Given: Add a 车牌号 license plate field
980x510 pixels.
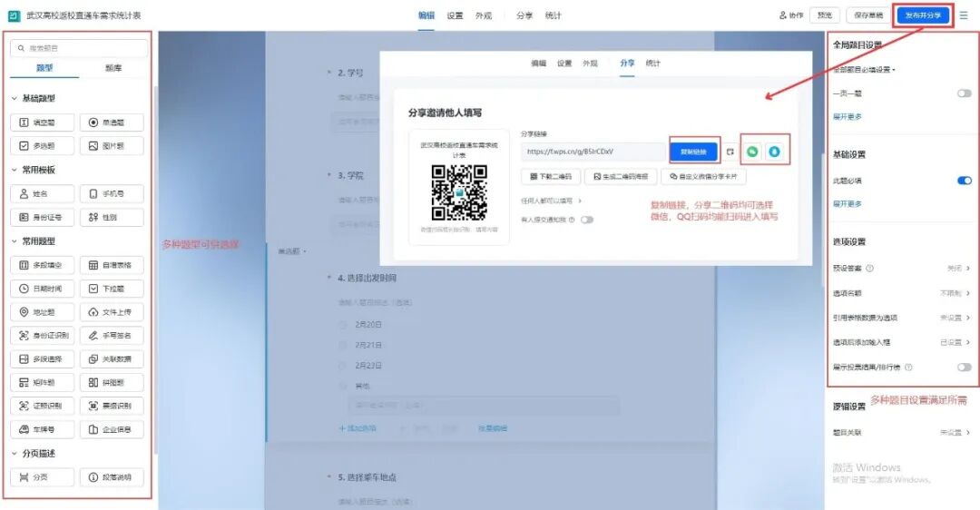Looking at the screenshot, I should [x=42, y=429].
